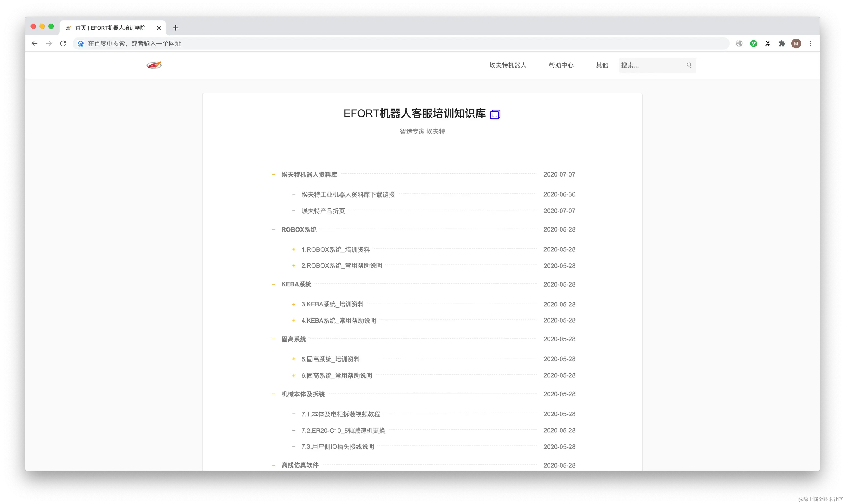Viewport: 845px width, 504px height.
Task: Open the user profile avatar
Action: point(796,44)
